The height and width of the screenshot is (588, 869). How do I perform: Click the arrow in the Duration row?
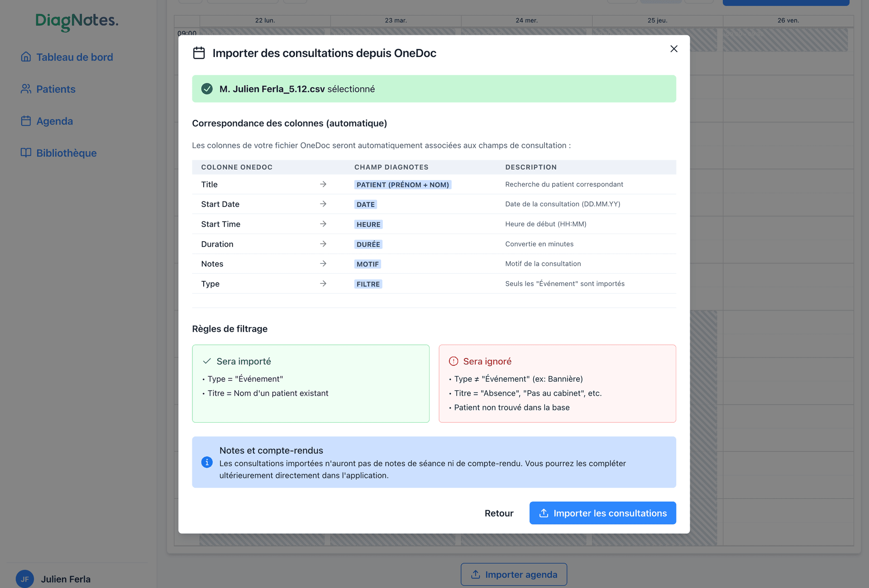pos(323,244)
